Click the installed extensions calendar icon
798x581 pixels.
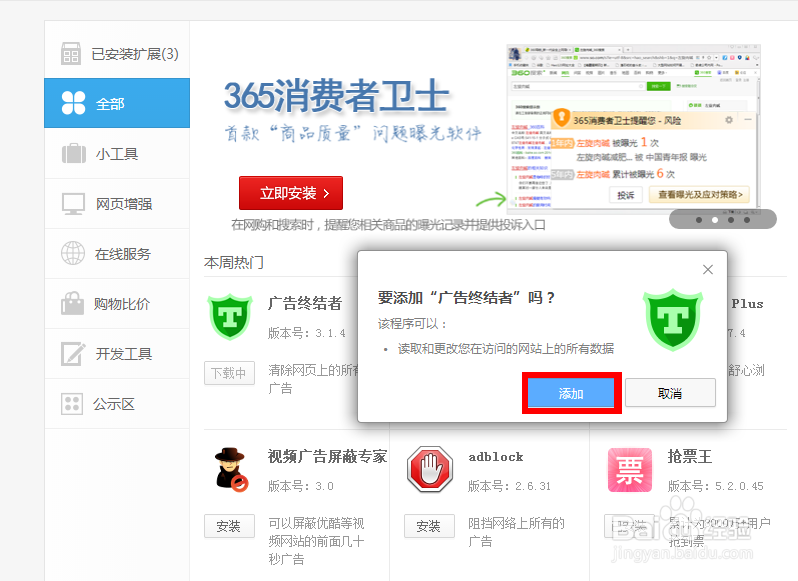point(71,53)
